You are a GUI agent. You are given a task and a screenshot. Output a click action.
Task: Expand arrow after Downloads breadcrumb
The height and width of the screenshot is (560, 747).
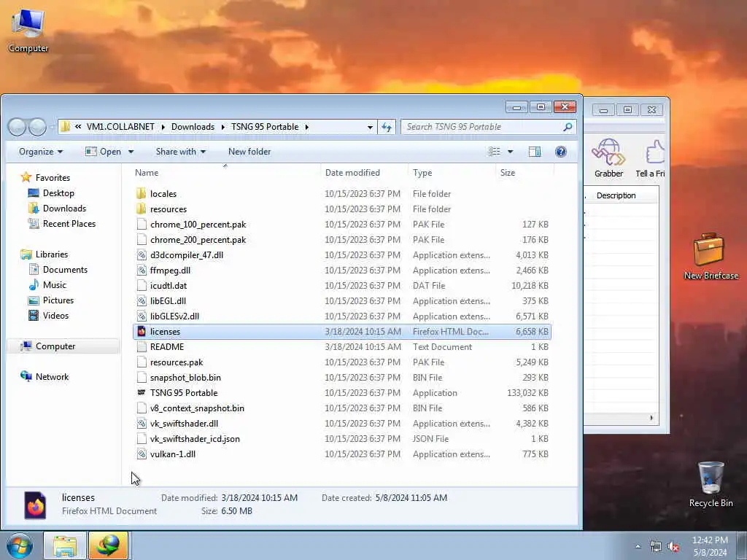223,127
